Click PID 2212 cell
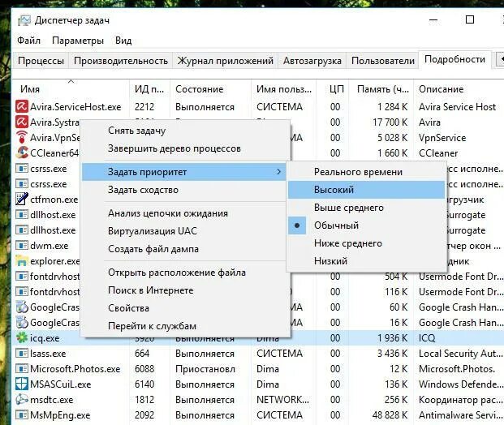This screenshot has height=425, width=504. (144, 106)
